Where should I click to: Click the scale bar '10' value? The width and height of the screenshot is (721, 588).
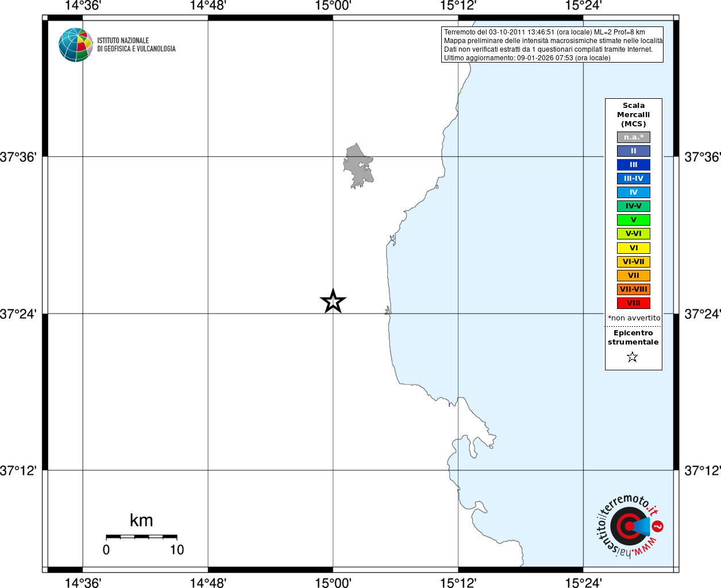177,550
